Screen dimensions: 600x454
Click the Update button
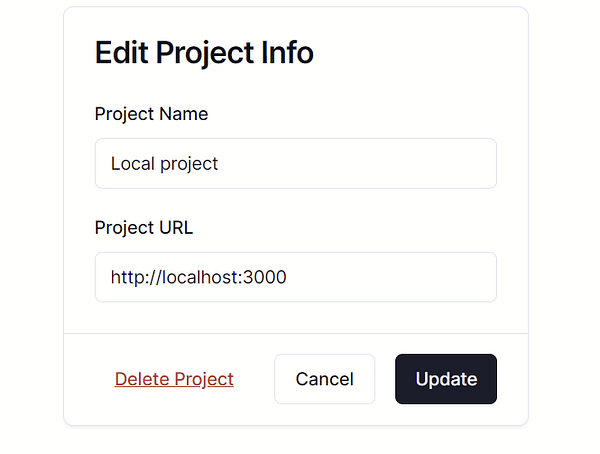(x=446, y=379)
